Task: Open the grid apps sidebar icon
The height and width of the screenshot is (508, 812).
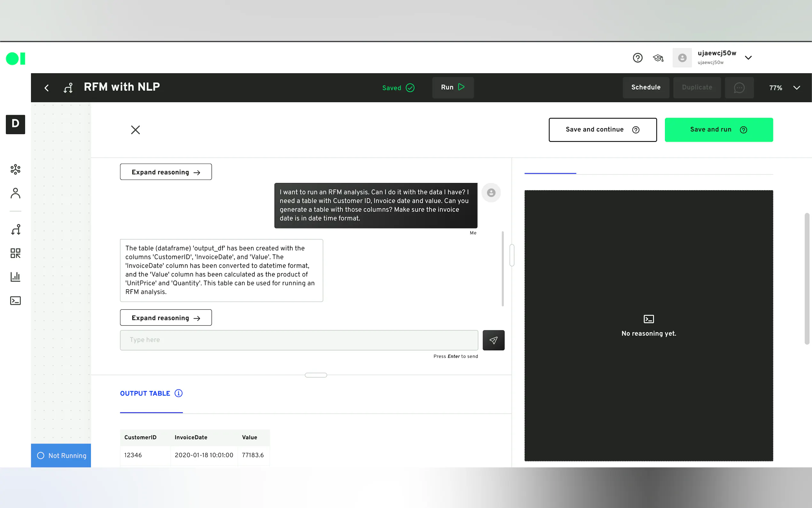Action: 15,253
